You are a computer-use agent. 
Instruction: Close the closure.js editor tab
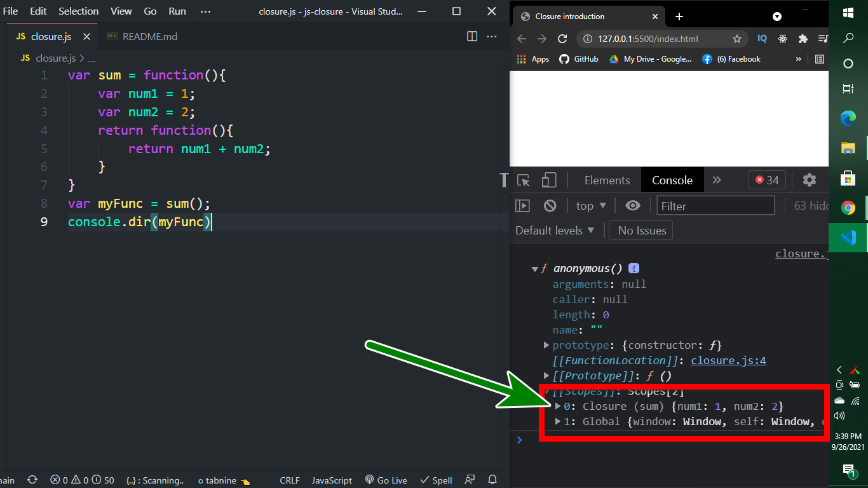(x=86, y=36)
